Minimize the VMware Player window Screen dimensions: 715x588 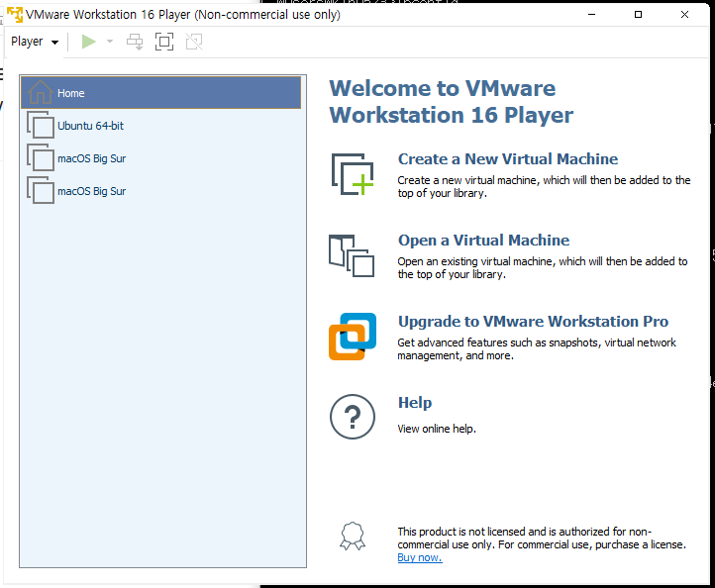pos(591,15)
